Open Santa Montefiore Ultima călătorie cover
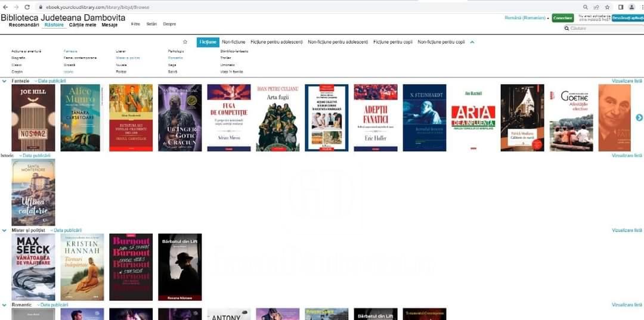This screenshot has height=320, width=644. point(33,192)
